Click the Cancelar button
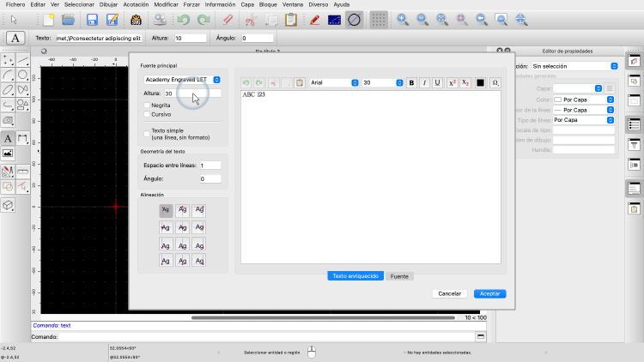Image resolution: width=644 pixels, height=362 pixels. (x=450, y=293)
